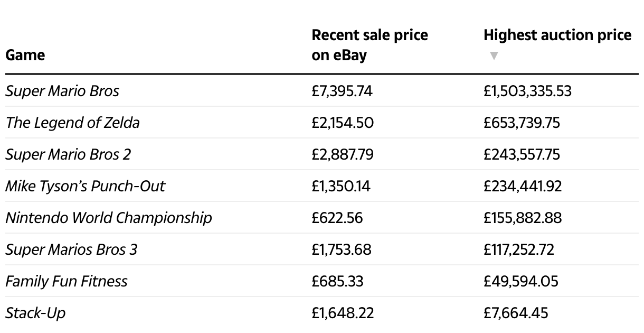Select the Stack-Up game name
This screenshot has height=333, width=644.
(x=35, y=313)
